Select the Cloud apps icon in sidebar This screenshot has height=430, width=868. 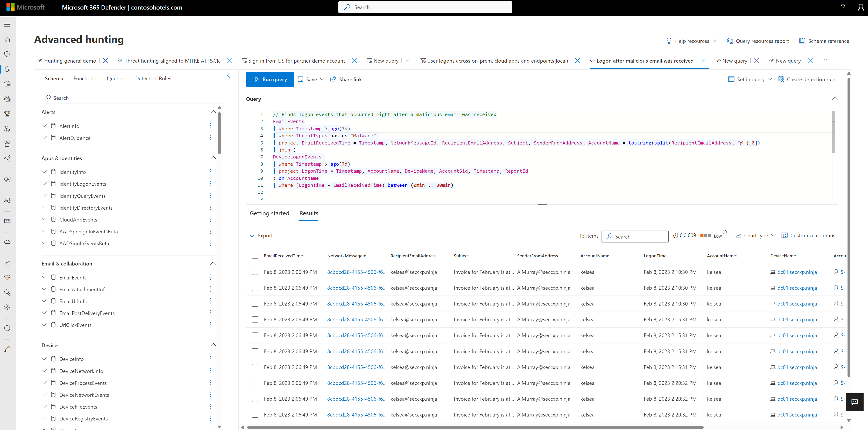(7, 242)
